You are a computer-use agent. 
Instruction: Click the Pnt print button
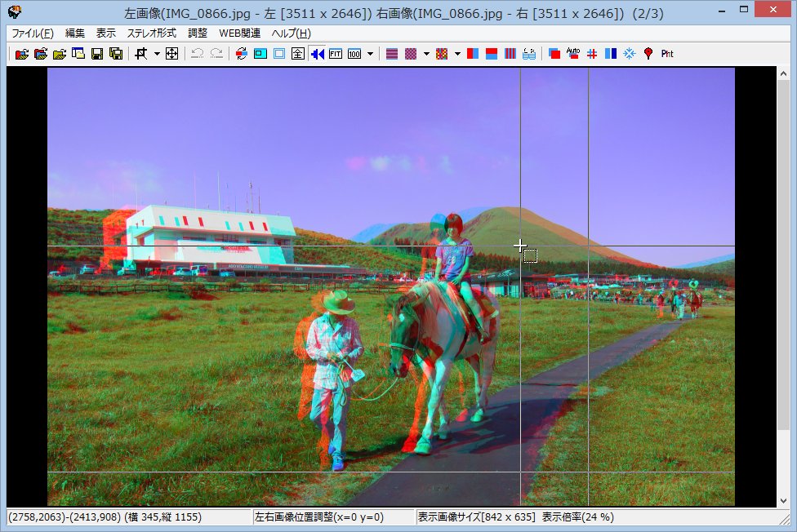pos(667,54)
